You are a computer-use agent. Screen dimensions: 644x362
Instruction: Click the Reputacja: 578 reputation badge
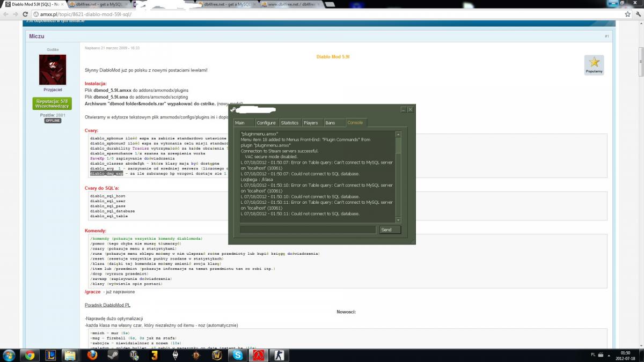pos(53,104)
